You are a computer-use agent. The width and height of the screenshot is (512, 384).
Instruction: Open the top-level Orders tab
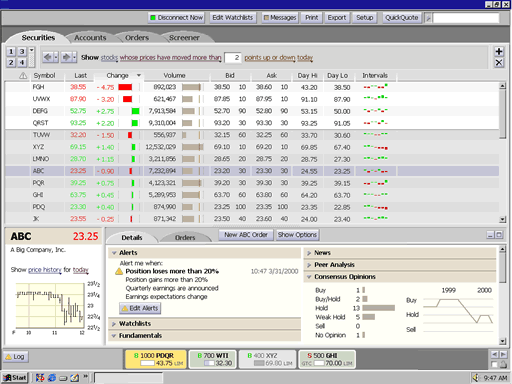[x=137, y=38]
